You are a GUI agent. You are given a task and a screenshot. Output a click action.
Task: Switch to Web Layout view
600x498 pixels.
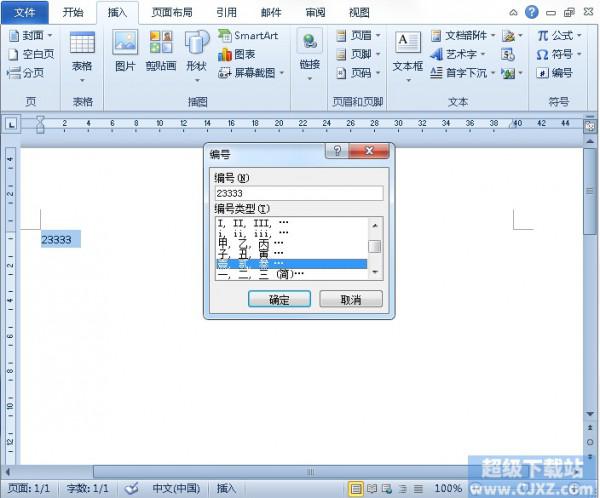point(387,488)
